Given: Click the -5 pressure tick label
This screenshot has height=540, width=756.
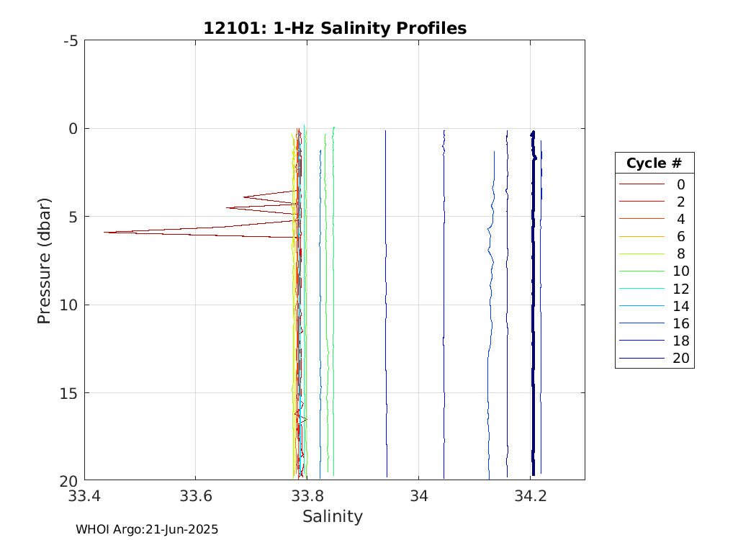Looking at the screenshot, I should (x=70, y=40).
